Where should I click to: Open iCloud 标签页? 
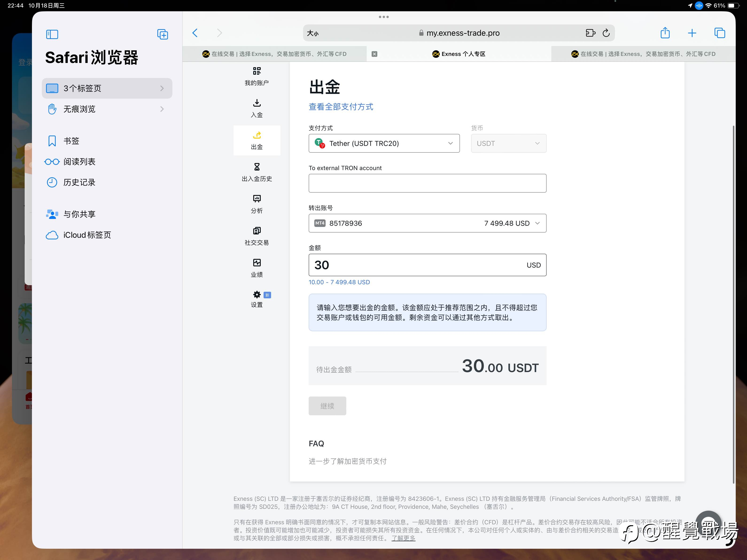(107, 235)
